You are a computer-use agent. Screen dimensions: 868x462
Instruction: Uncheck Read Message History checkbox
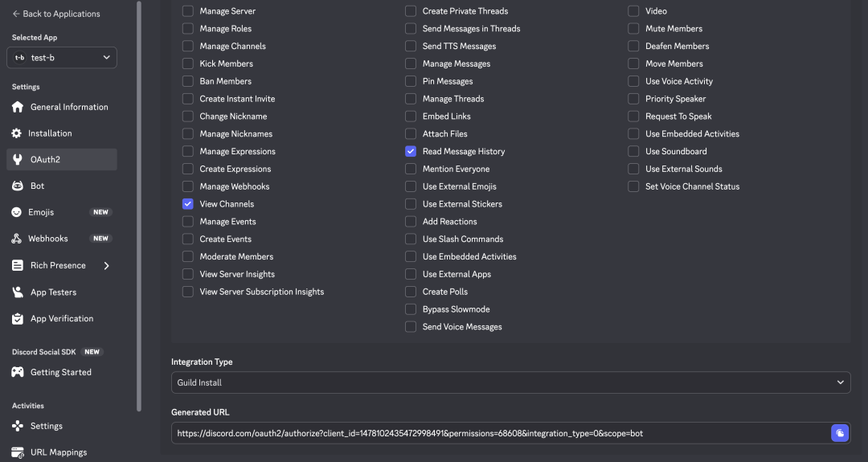pyautogui.click(x=411, y=151)
